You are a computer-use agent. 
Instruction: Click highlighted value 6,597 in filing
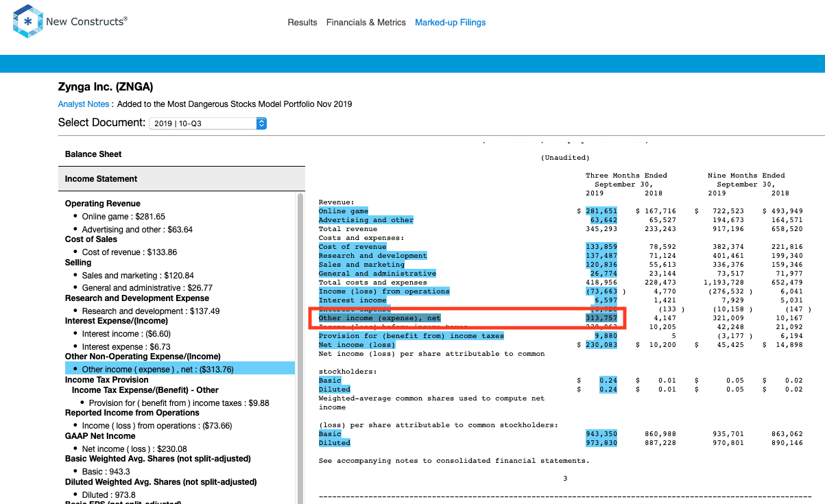(606, 300)
